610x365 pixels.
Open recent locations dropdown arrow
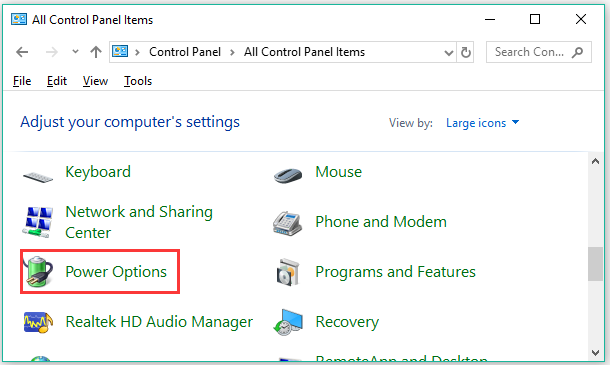pos(75,51)
